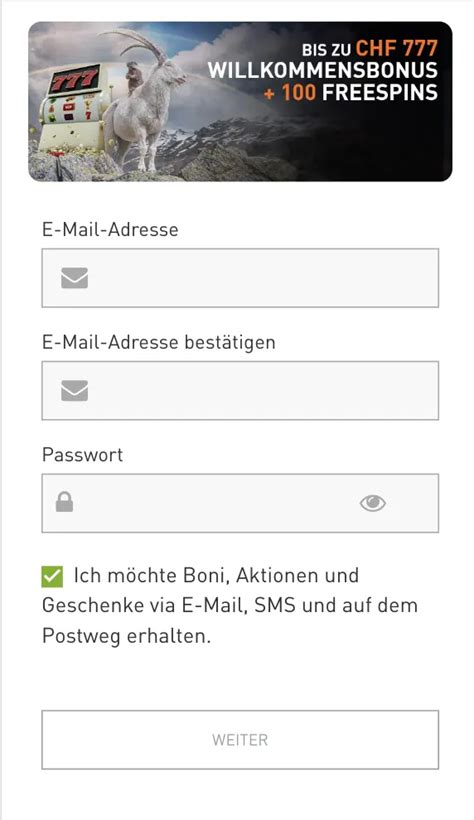Viewport: 474px width, 820px height.
Task: Click the 'E-Mail-Adresse bestätigen' label
Action: (159, 343)
